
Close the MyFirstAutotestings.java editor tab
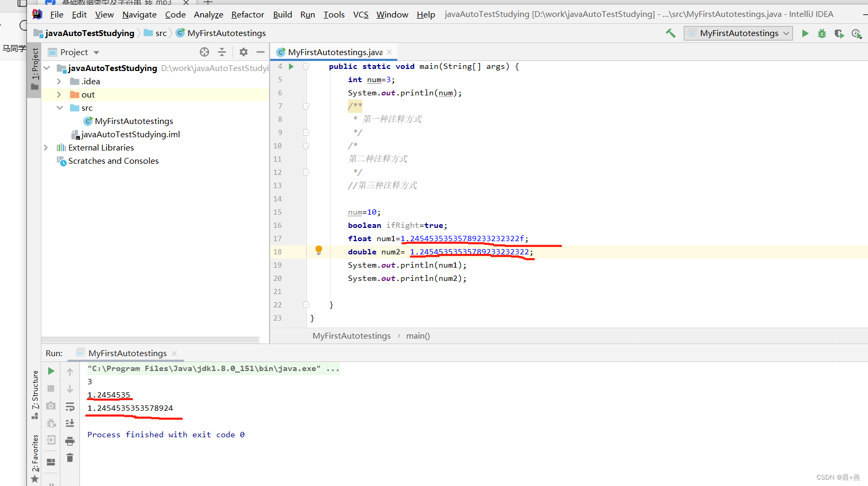389,52
